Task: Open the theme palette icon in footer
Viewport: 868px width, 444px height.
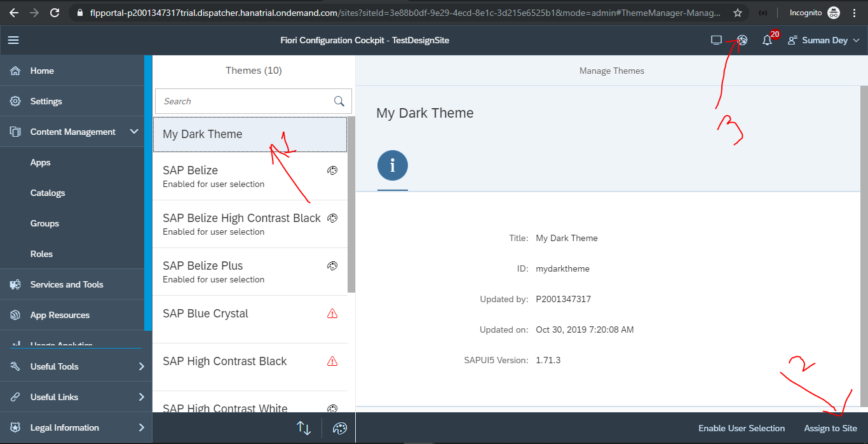Action: click(x=340, y=428)
